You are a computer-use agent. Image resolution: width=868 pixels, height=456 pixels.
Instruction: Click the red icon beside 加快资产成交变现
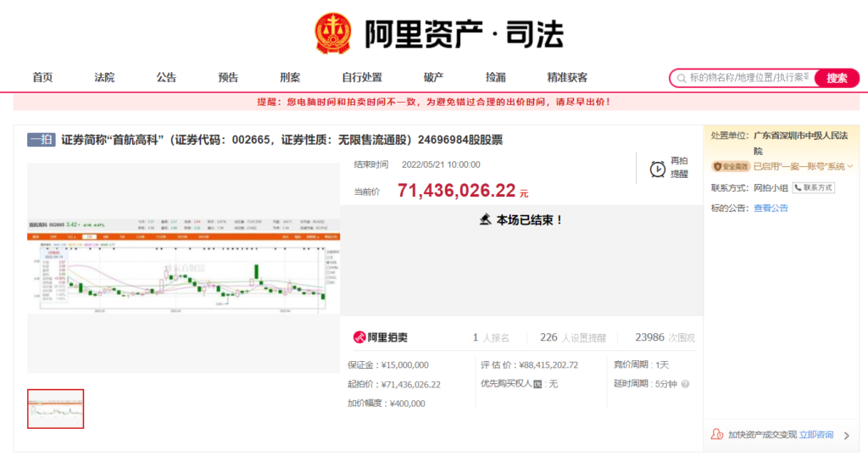click(x=718, y=435)
